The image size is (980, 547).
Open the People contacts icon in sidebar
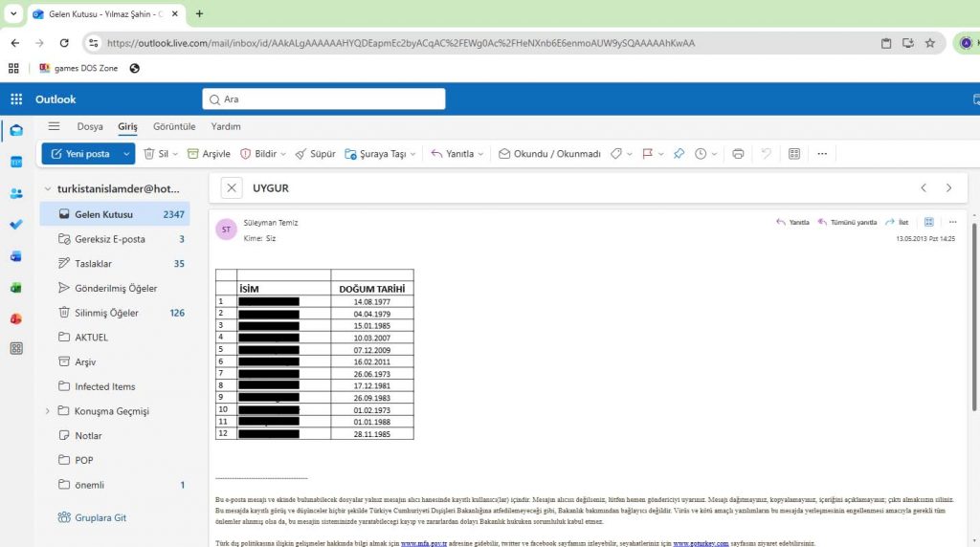pyautogui.click(x=16, y=193)
